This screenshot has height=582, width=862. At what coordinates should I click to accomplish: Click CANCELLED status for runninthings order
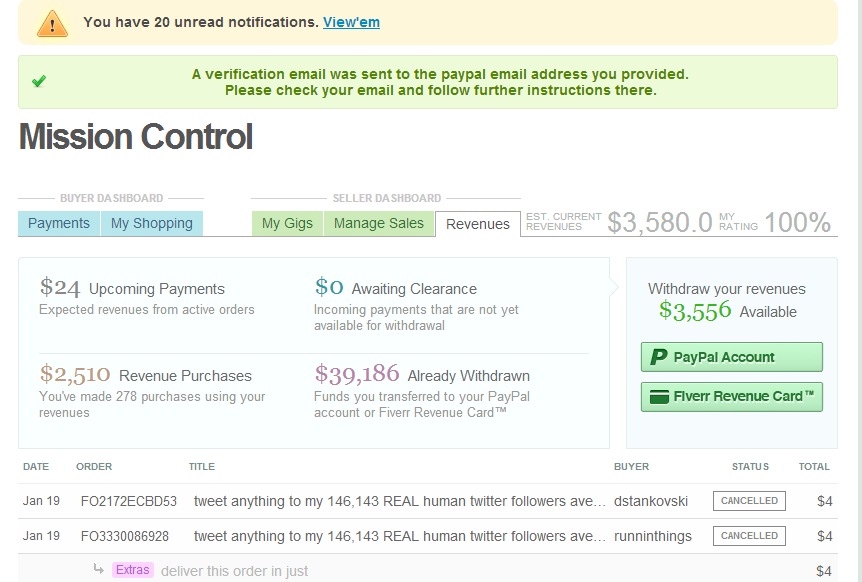[x=749, y=536]
